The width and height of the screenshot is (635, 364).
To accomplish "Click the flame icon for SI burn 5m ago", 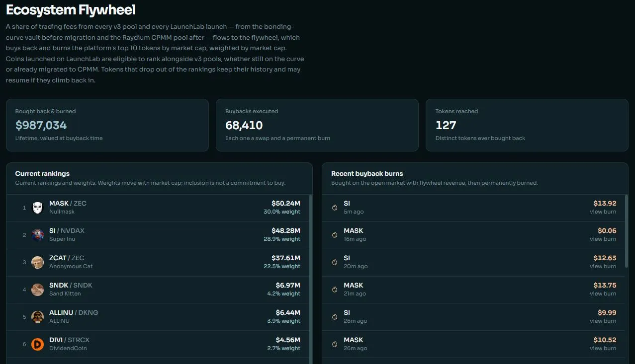I will click(335, 208).
